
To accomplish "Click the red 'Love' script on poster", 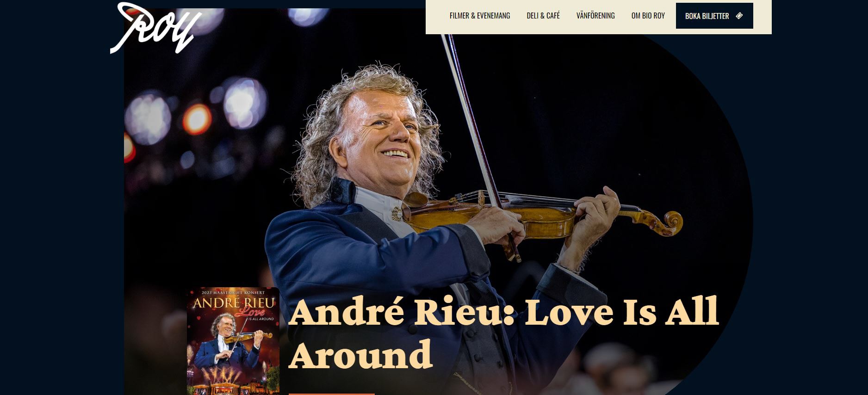I will click(x=250, y=313).
